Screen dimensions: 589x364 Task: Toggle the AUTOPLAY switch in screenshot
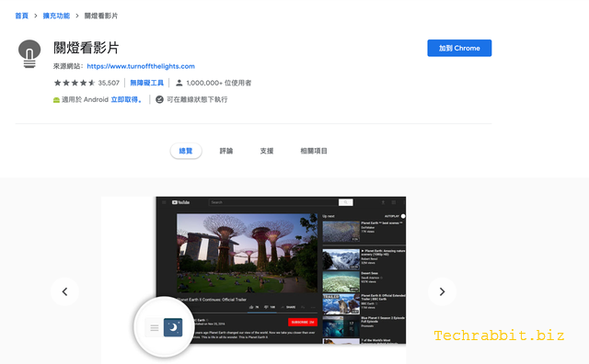click(403, 216)
